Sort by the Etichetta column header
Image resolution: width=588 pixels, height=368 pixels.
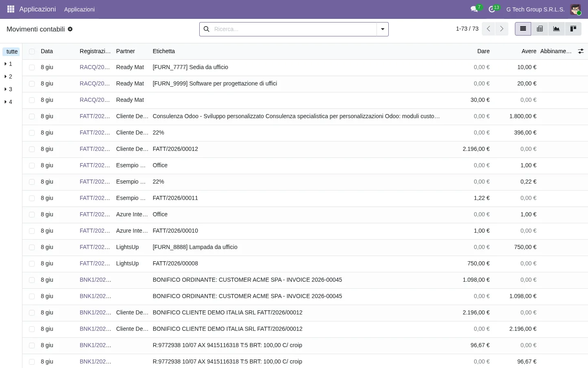tap(164, 51)
